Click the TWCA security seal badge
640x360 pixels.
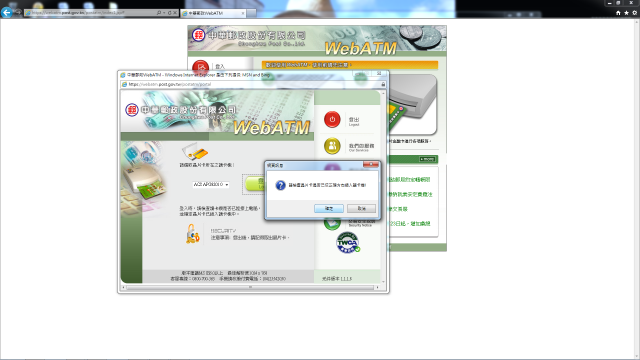click(348, 243)
